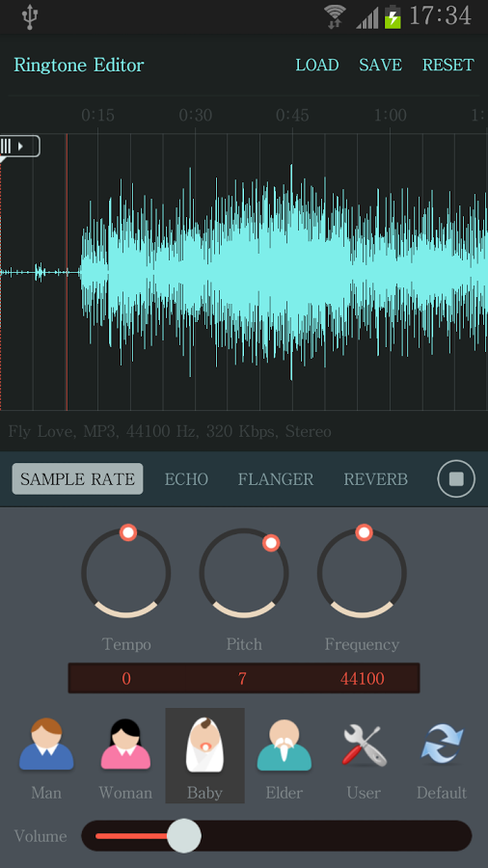Reset all edits with RESET

tap(448, 65)
